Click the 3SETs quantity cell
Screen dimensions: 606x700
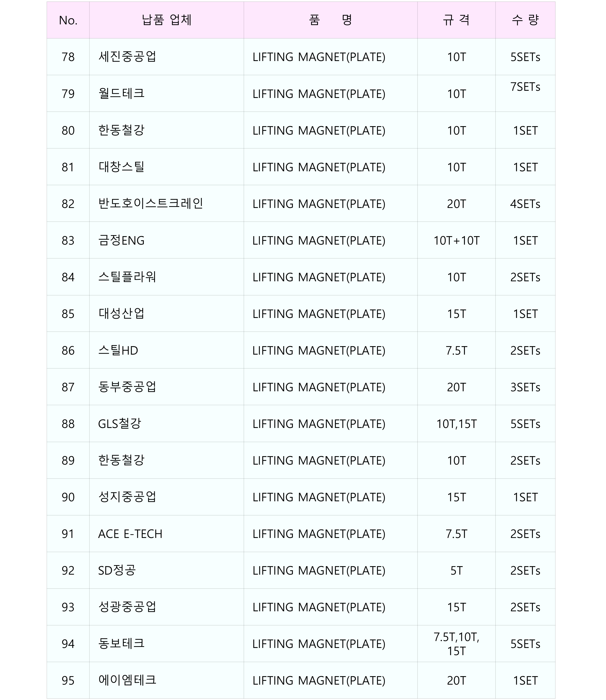(525, 387)
